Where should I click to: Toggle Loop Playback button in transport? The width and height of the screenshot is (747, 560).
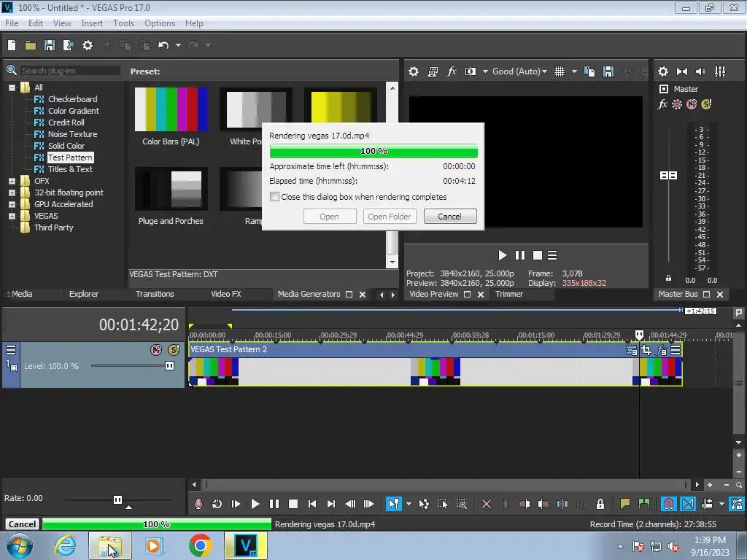click(217, 504)
